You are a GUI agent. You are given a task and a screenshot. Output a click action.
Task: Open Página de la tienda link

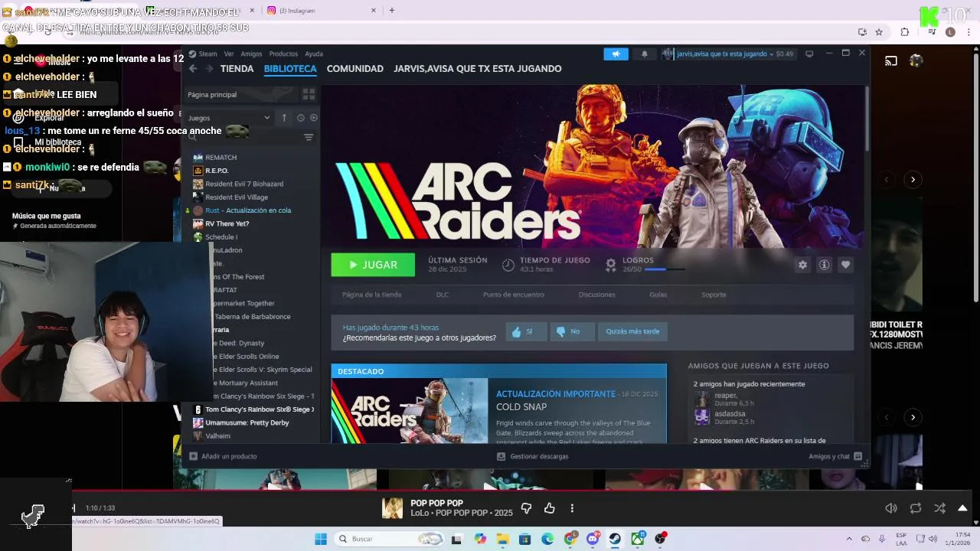tap(371, 295)
